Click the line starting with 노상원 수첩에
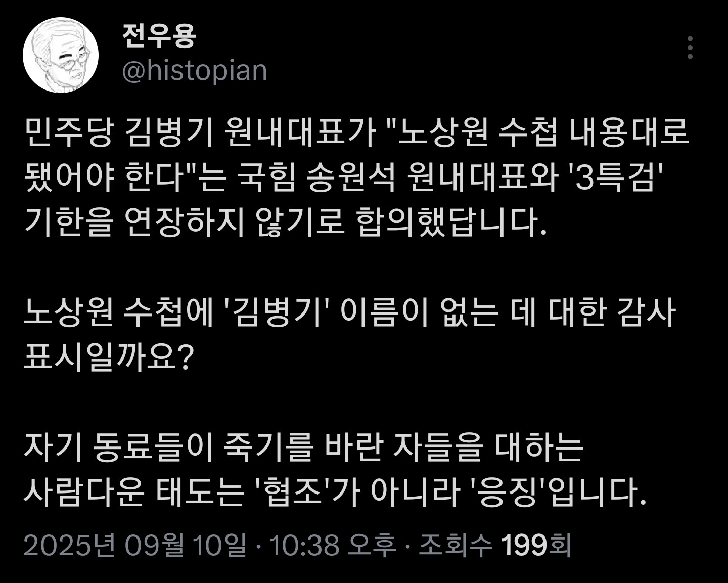This screenshot has width=728, height=583. (349, 312)
